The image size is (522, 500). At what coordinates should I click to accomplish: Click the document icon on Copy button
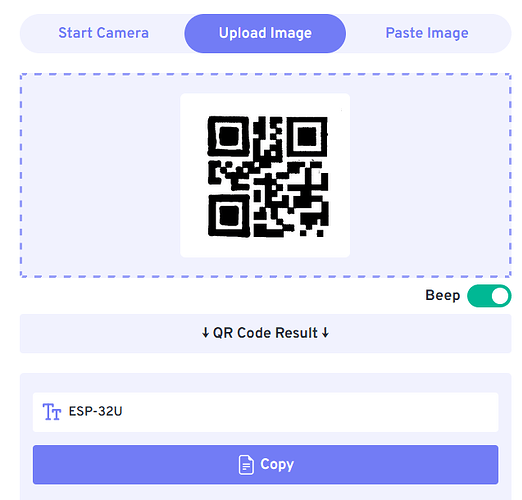pos(246,465)
